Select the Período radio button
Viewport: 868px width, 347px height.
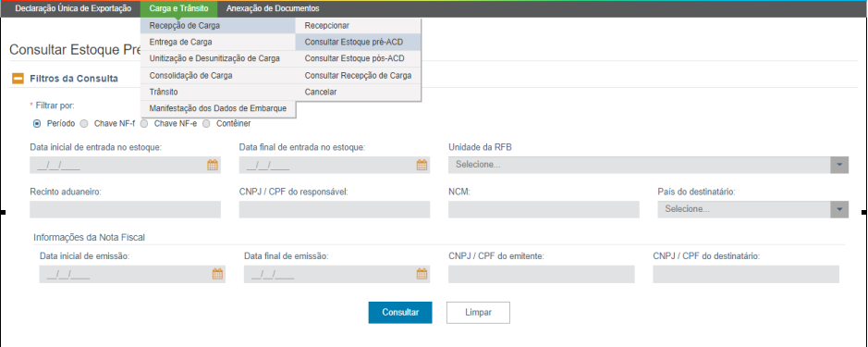(x=37, y=124)
